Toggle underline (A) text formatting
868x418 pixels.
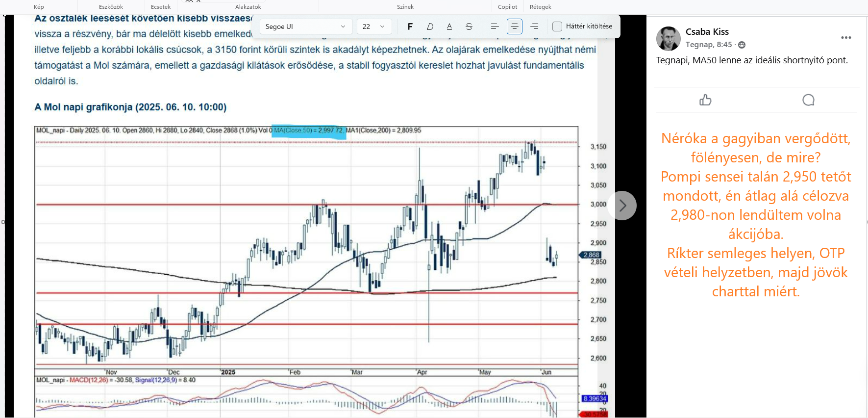point(449,26)
